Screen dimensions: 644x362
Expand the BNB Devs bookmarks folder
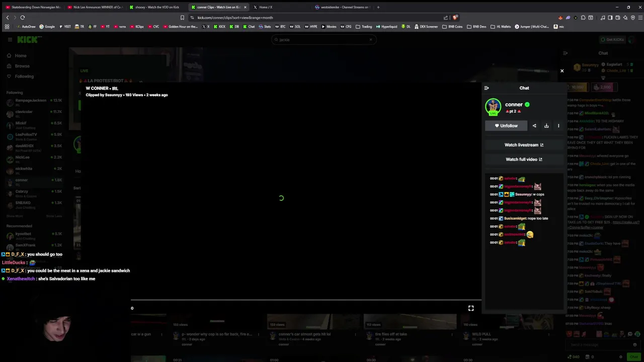(x=476, y=27)
